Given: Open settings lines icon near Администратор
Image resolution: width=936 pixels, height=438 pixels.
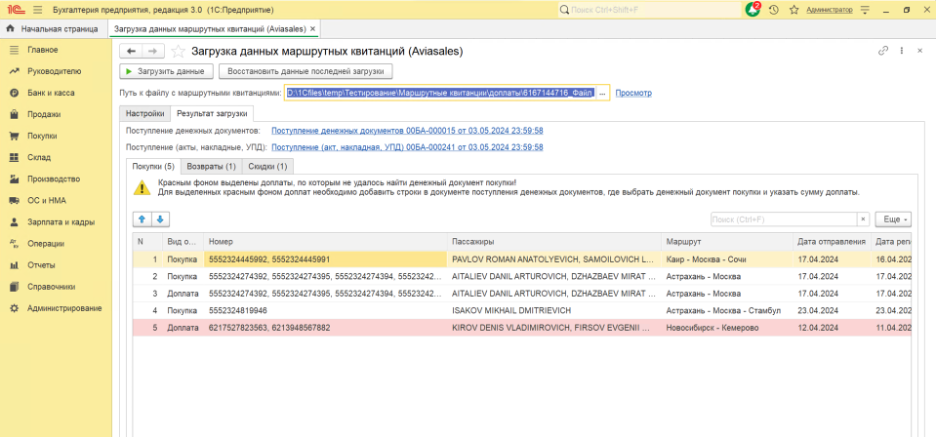Looking at the screenshot, I should tap(866, 10).
